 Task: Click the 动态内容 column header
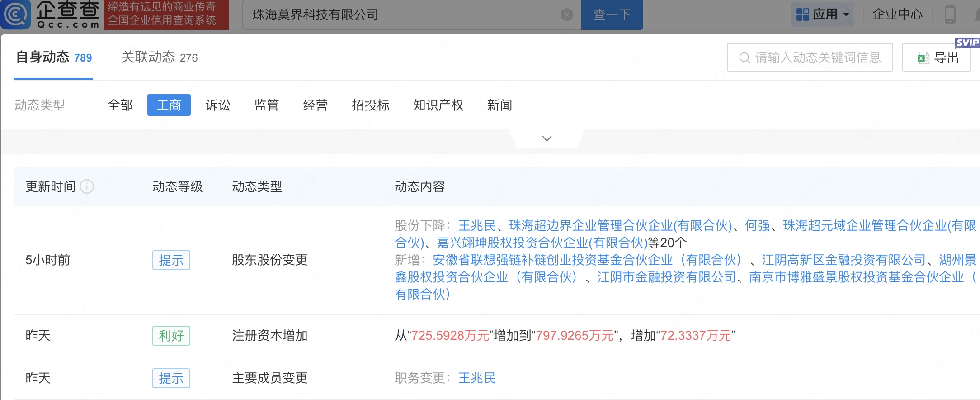click(420, 186)
